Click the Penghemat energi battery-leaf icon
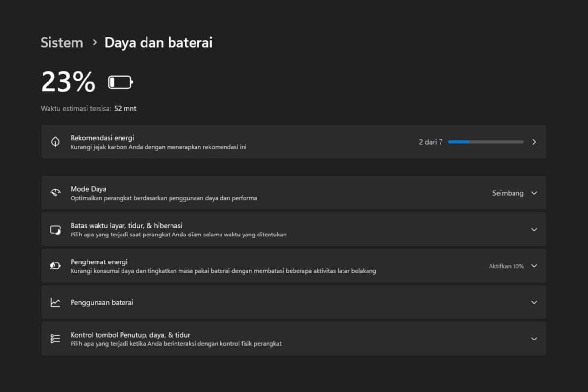This screenshot has height=392, width=588. pyautogui.click(x=55, y=266)
